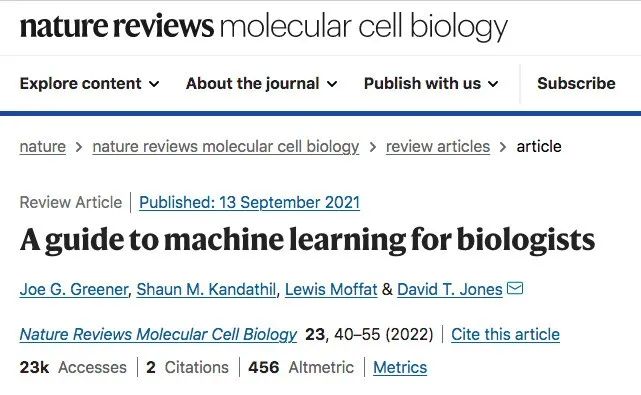
Task: Go to nature breadcrumb link
Action: point(43,146)
